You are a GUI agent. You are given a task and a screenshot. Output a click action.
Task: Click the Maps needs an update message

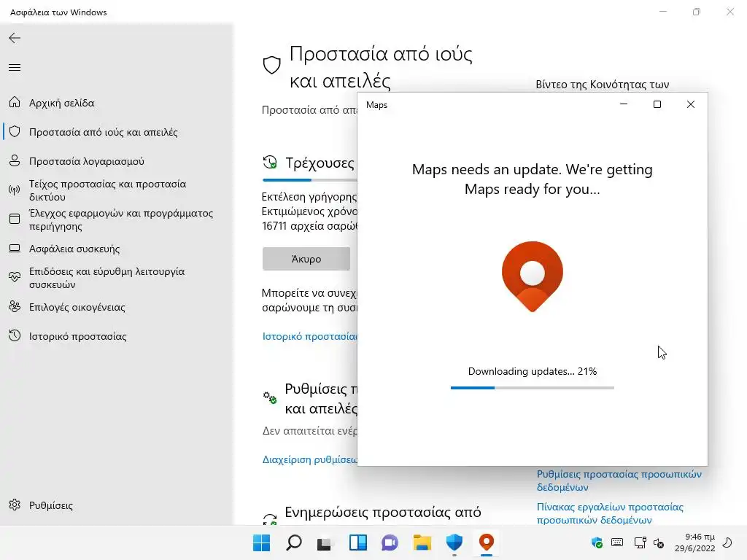pos(532,179)
